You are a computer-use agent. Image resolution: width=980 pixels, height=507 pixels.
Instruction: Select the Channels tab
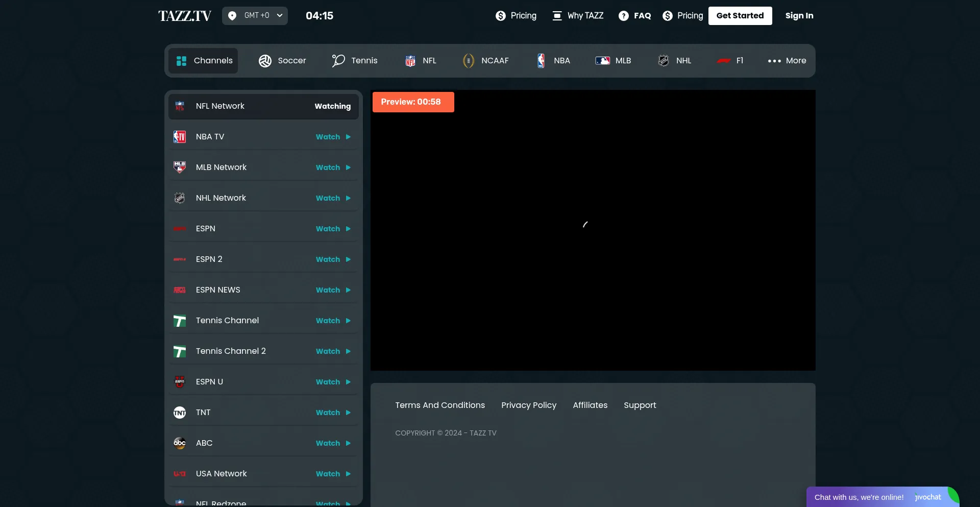(203, 61)
